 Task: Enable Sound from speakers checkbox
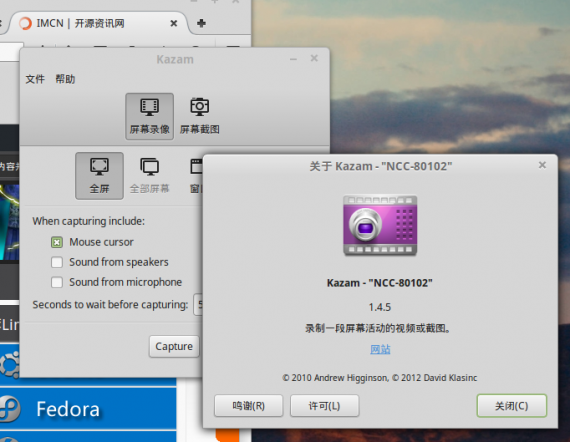click(57, 262)
